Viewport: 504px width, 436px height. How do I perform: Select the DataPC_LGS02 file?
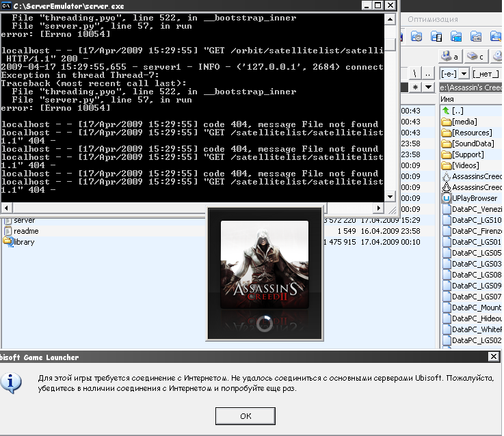(x=472, y=340)
